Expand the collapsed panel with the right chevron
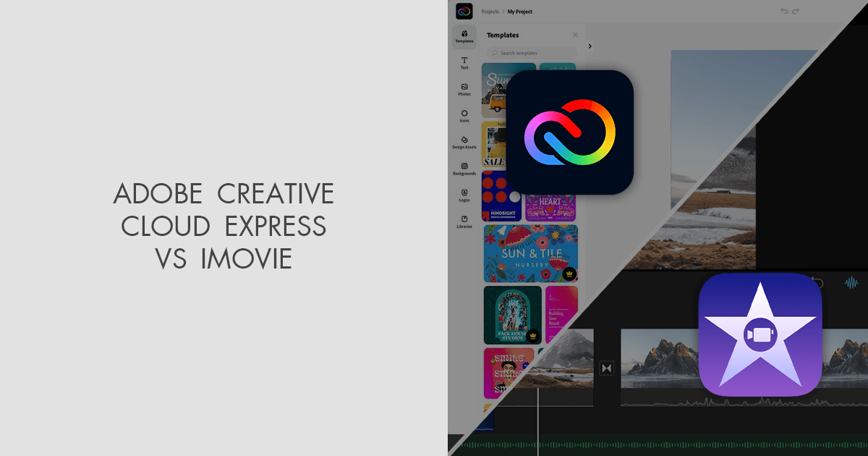This screenshot has width=868, height=456. pyautogui.click(x=590, y=46)
